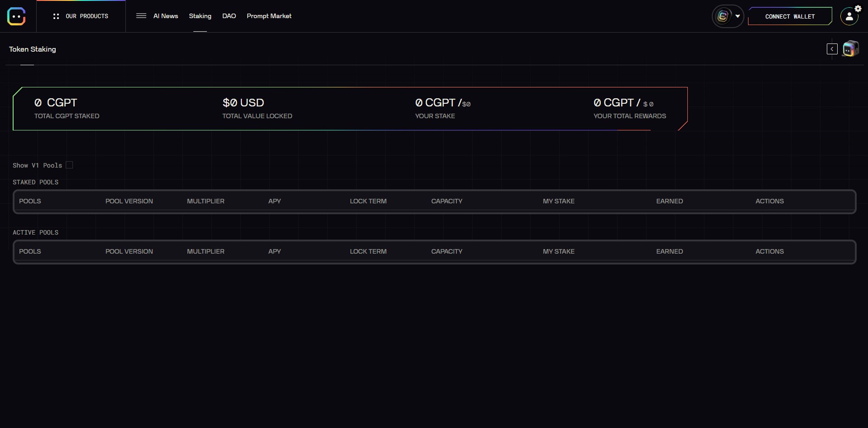Image resolution: width=868 pixels, height=428 pixels.
Task: Click the Connect Wallet button
Action: [790, 16]
